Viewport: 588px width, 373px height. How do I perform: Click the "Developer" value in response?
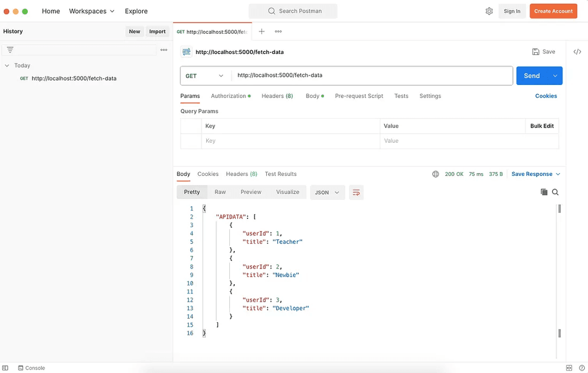[291, 308]
